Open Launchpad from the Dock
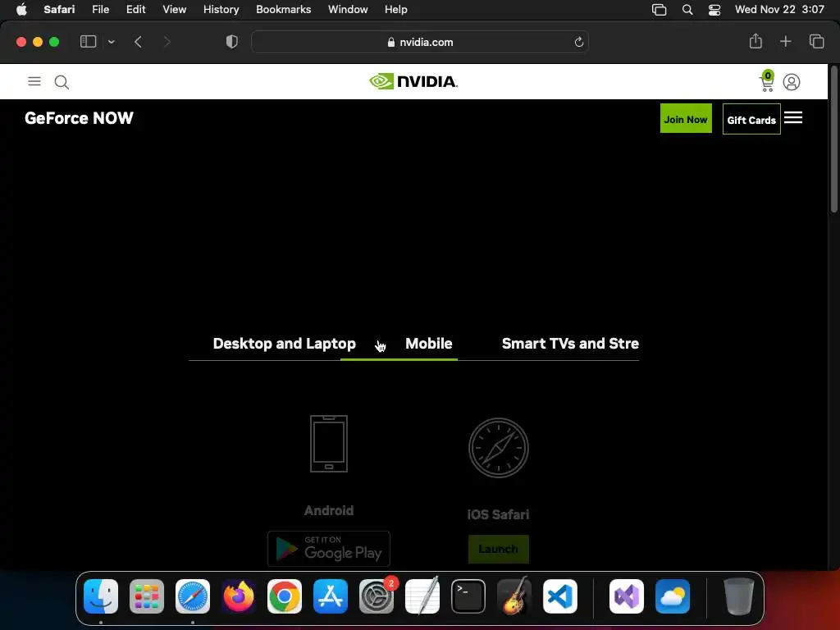Screen dimensions: 840x630 point(147,596)
